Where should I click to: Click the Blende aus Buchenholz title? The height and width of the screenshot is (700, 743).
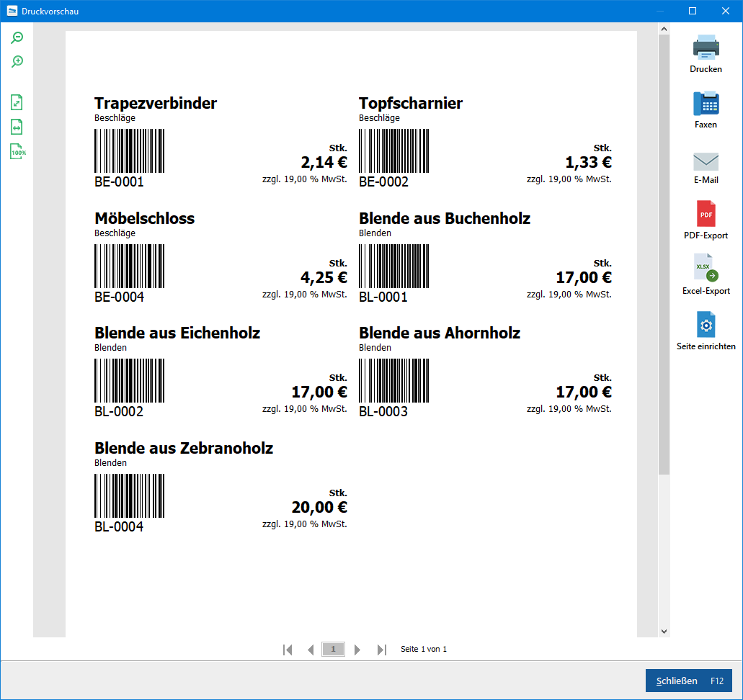pos(445,218)
